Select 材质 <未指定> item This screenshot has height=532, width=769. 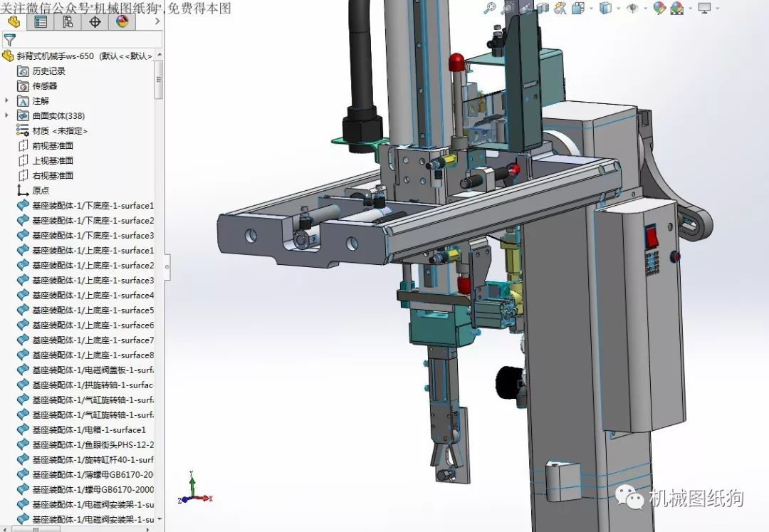coord(52,131)
